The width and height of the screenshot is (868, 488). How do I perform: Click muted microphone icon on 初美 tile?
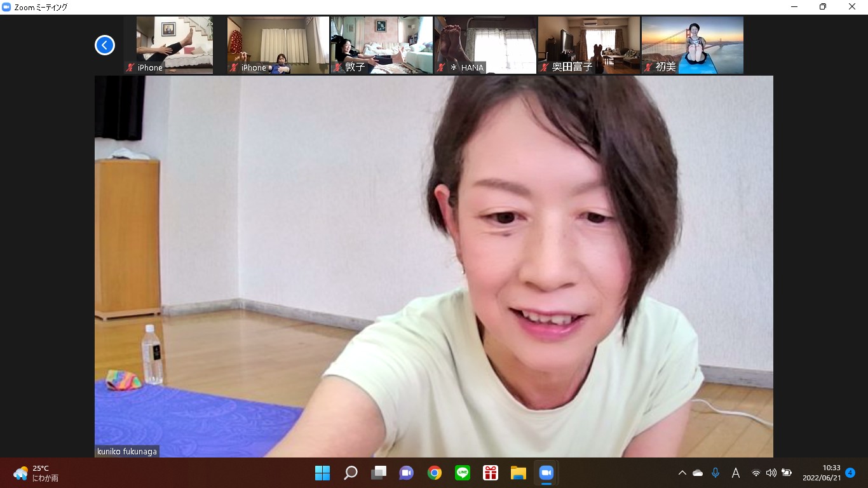648,67
